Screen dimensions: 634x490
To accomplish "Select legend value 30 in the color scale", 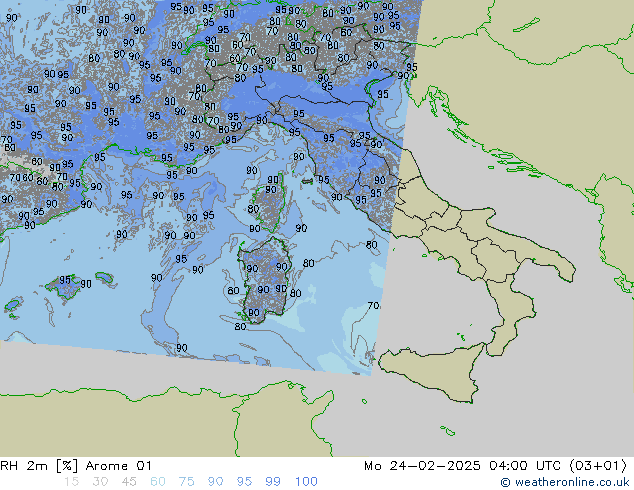I will 100,482.
